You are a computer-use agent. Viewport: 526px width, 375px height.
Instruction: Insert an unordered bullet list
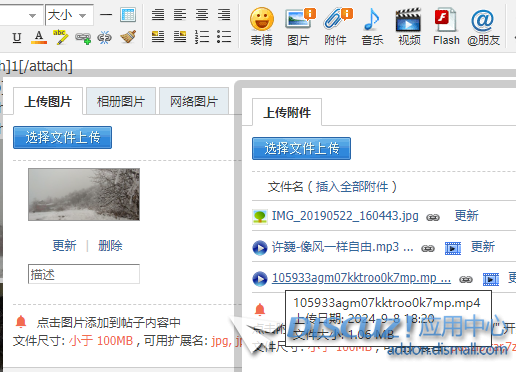(x=224, y=37)
